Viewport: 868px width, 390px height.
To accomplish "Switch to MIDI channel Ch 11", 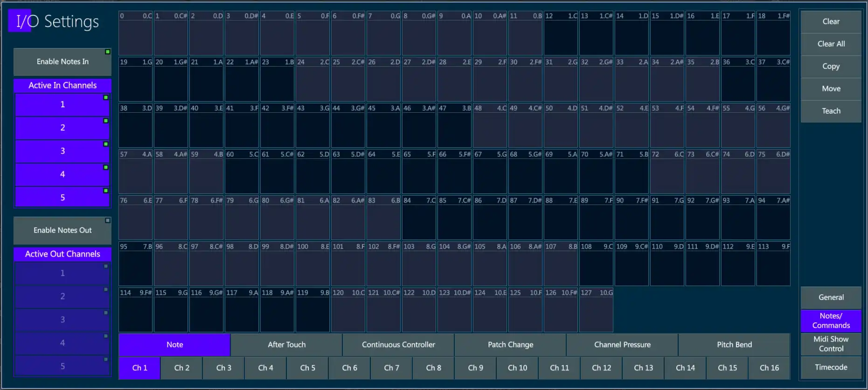I will click(x=559, y=368).
